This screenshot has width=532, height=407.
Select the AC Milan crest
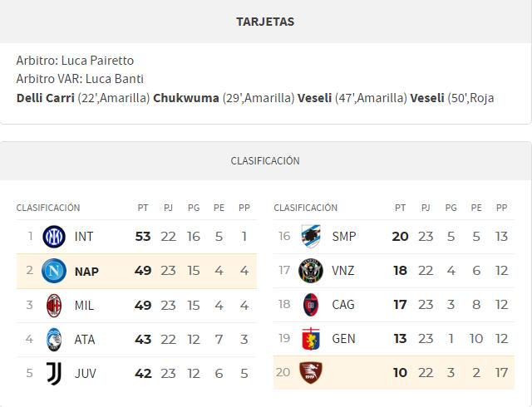[54, 306]
